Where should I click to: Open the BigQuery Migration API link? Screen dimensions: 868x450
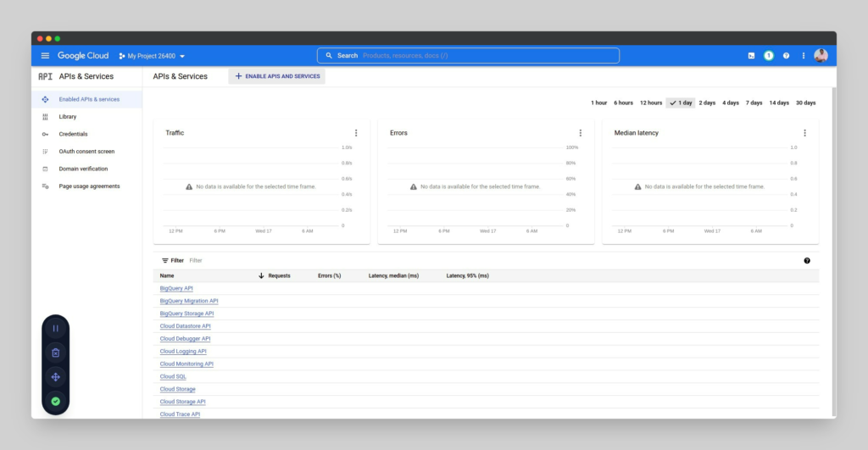click(x=189, y=301)
